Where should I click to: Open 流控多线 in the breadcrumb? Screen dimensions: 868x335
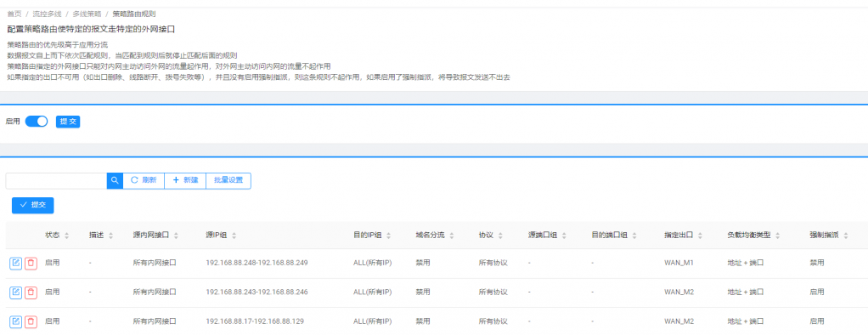pyautogui.click(x=47, y=14)
